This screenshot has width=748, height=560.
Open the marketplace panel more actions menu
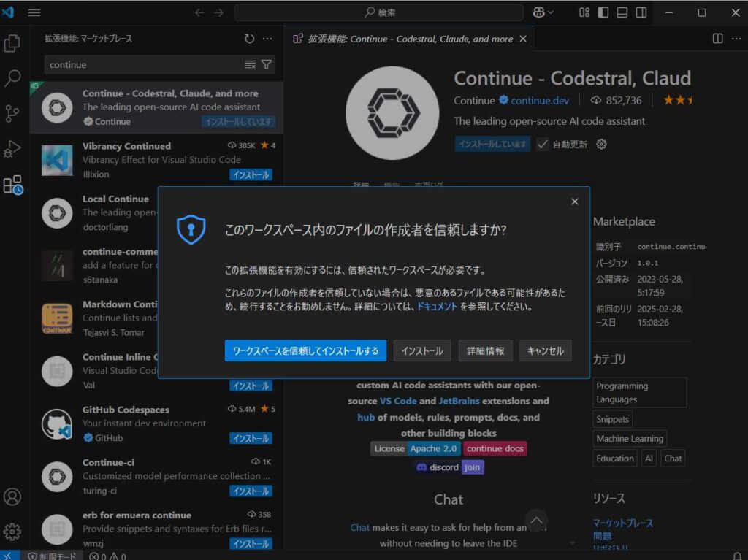tap(267, 39)
